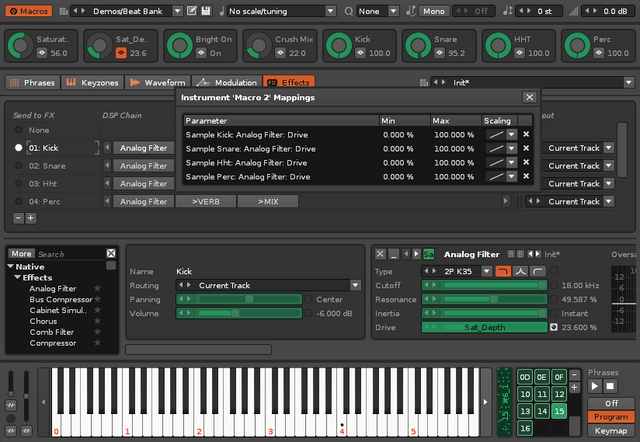Click the >VERB device in Perc chain
Image resolution: width=640 pixels, height=442 pixels.
[207, 201]
